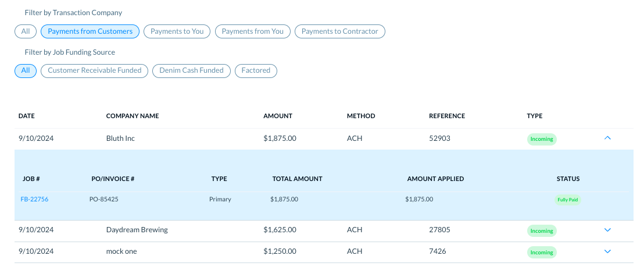Select the All job funding source filter

(26, 70)
